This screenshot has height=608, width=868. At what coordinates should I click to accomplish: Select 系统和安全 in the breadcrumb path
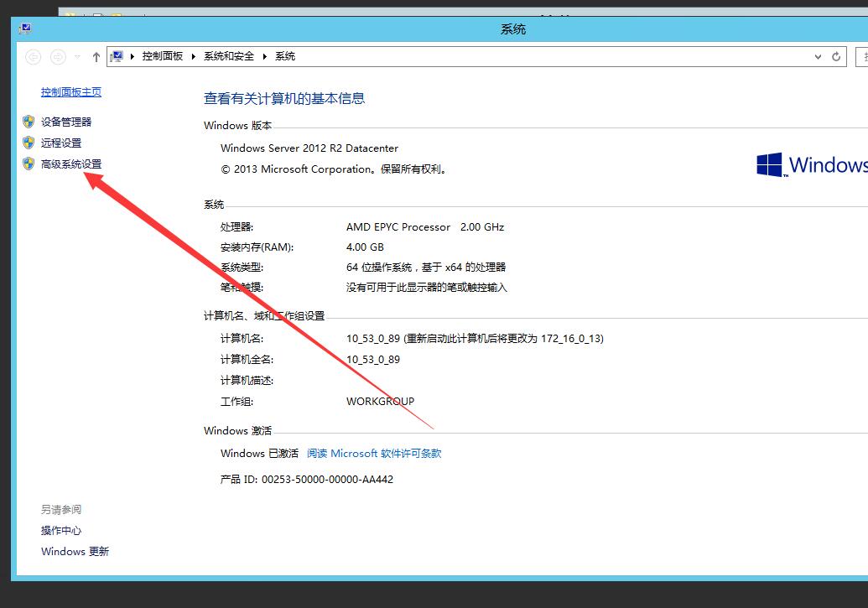(229, 56)
